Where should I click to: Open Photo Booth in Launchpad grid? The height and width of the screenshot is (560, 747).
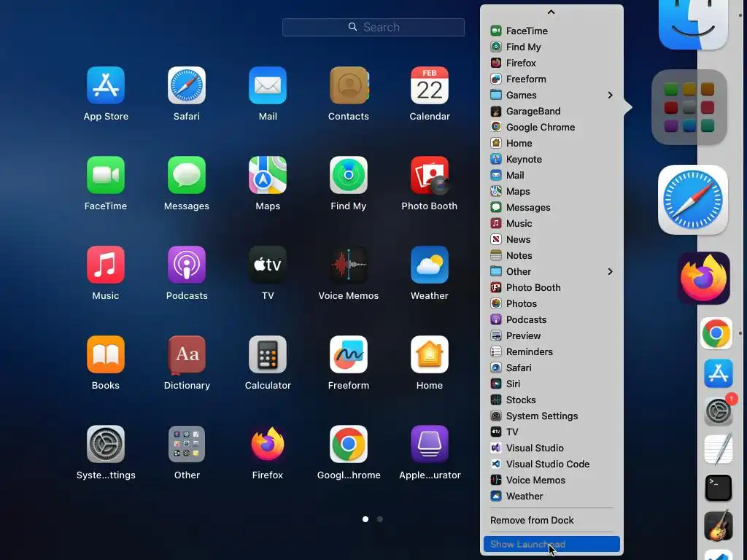point(430,175)
